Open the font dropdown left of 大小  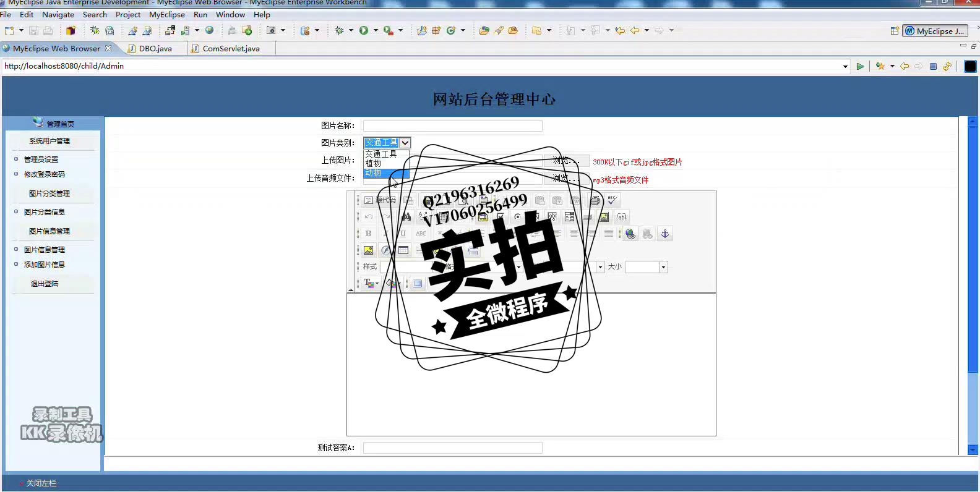[x=600, y=267]
